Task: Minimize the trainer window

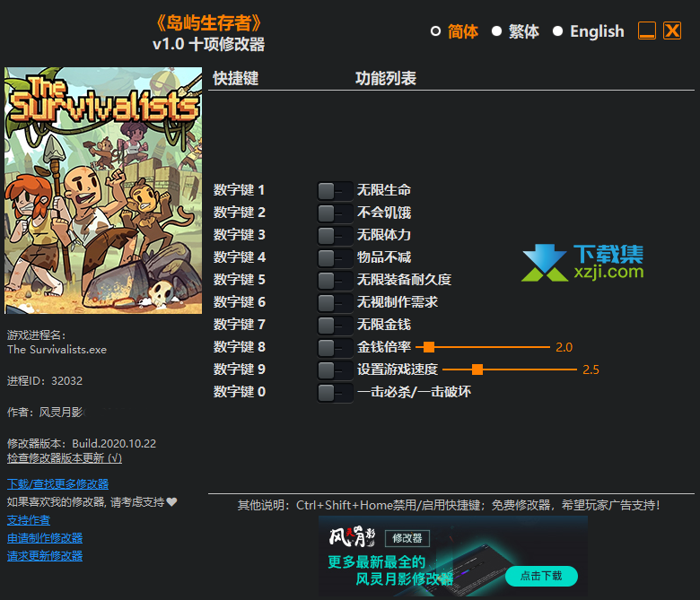Action: pos(647,30)
